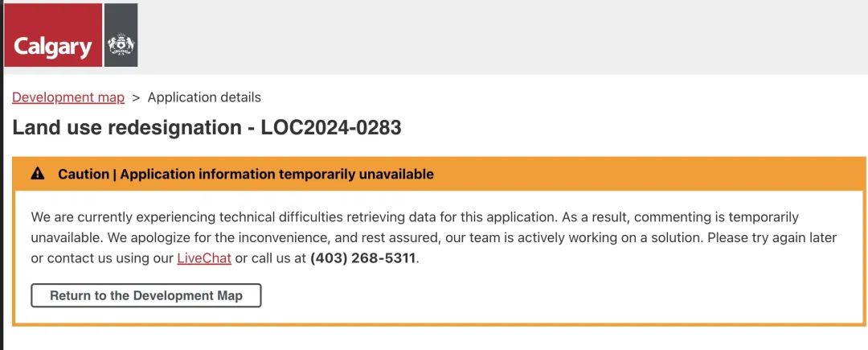Click the dark strip at window edge
868x350 pixels.
(x=2, y=175)
